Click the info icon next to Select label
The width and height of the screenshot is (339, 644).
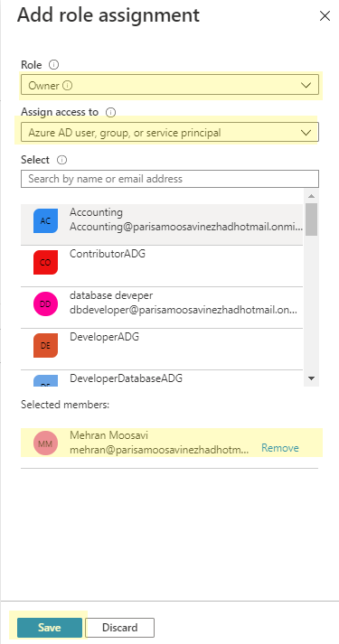[x=62, y=160]
